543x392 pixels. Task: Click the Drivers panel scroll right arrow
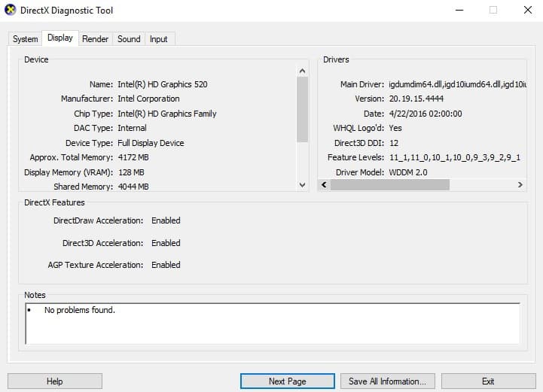520,185
